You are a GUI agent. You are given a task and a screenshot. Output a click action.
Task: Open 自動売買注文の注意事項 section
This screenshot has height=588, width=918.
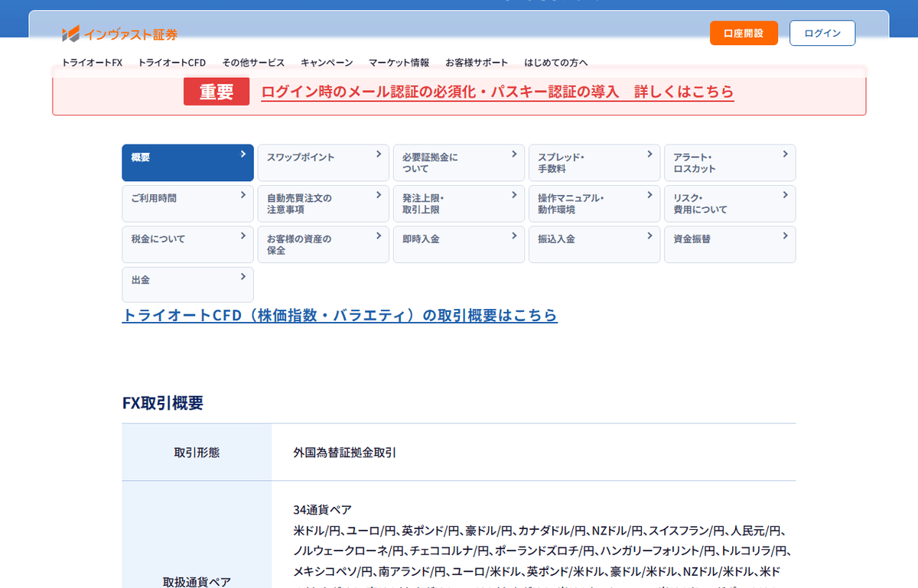(x=323, y=203)
